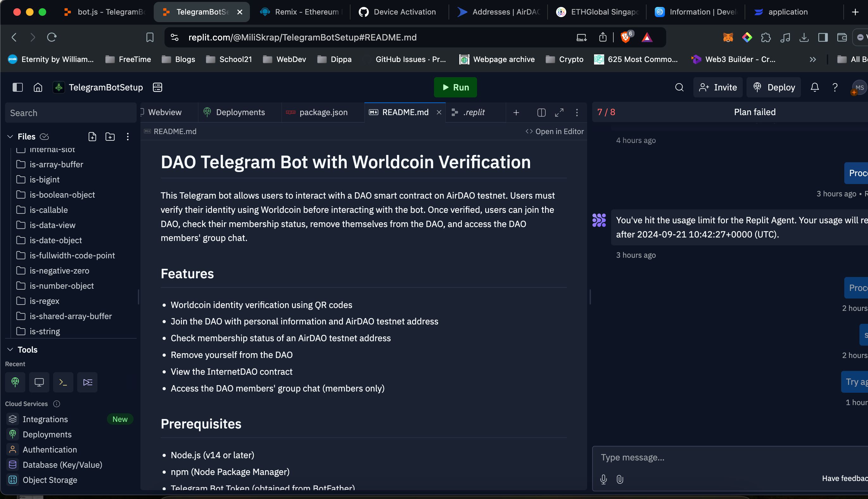The width and height of the screenshot is (868, 499).
Task: Focus the file Search field
Action: tap(71, 113)
